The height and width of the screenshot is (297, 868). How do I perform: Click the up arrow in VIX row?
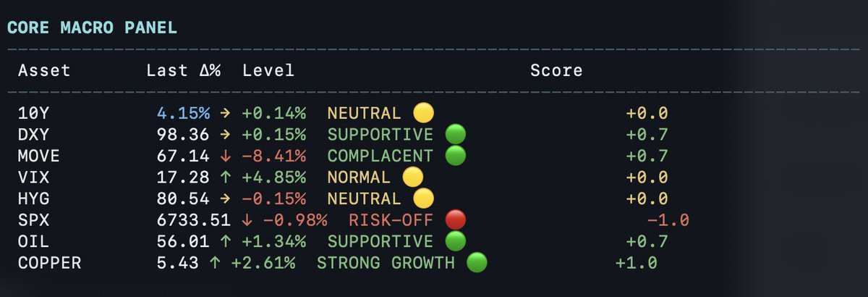click(226, 177)
